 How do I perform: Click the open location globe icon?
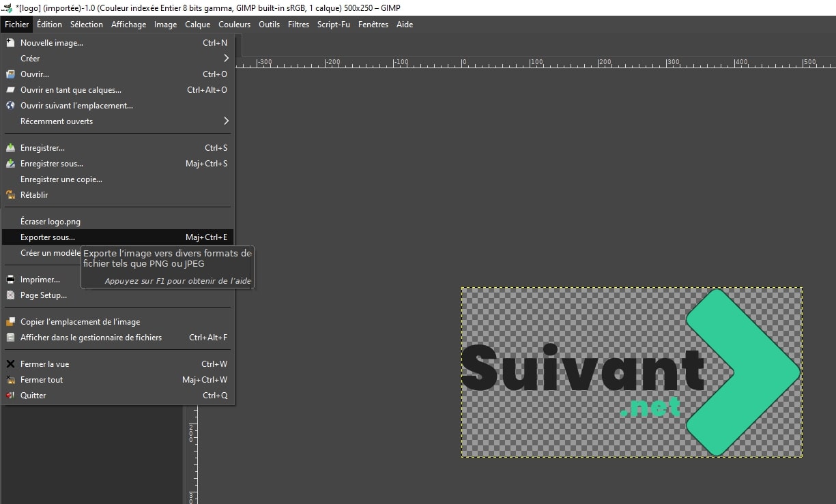(10, 106)
